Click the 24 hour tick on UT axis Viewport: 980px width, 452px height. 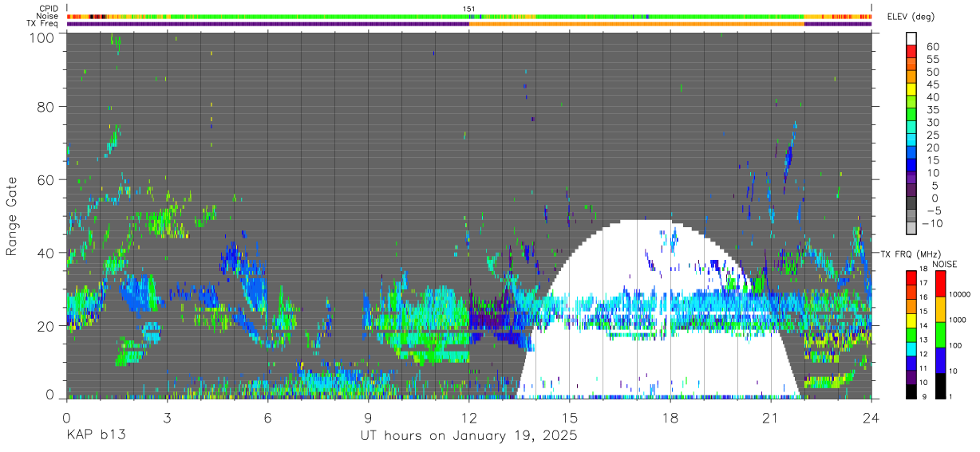(871, 417)
